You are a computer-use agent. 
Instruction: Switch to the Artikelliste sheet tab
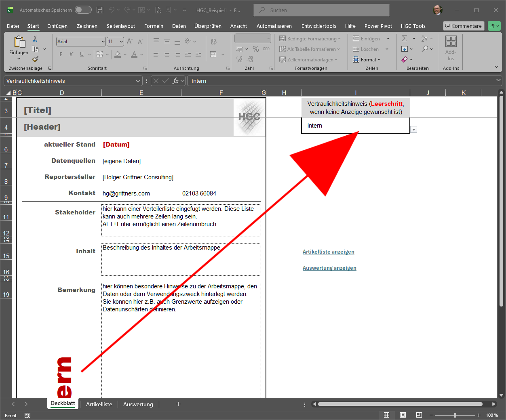click(x=99, y=404)
